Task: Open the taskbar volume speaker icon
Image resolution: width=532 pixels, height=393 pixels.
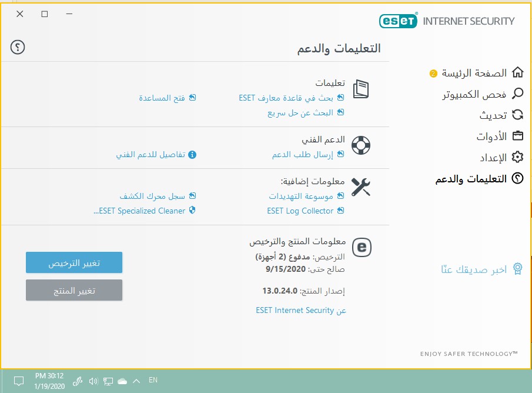Action: tap(93, 381)
